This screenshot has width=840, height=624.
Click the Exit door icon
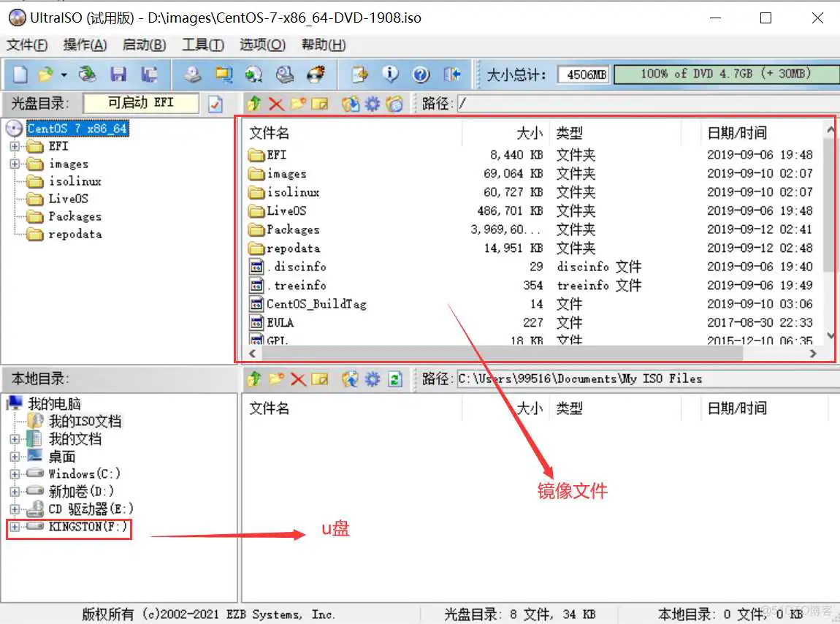pos(452,74)
